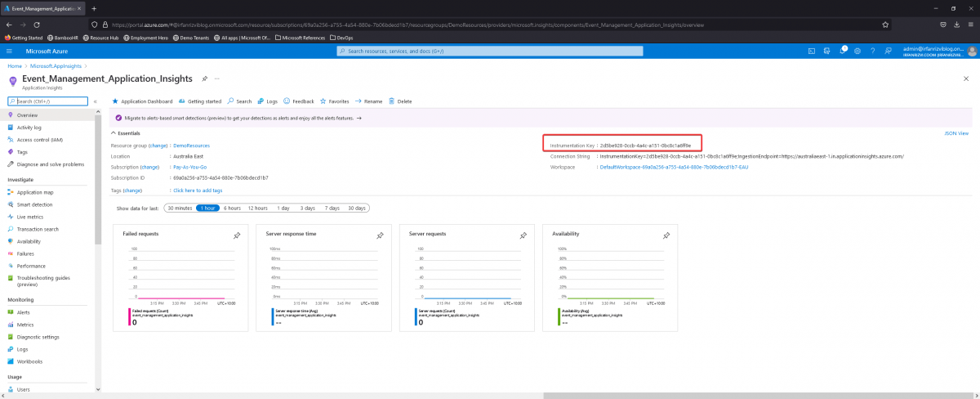980x399 pixels.
Task: Pin the Server requests chart
Action: coord(523,235)
